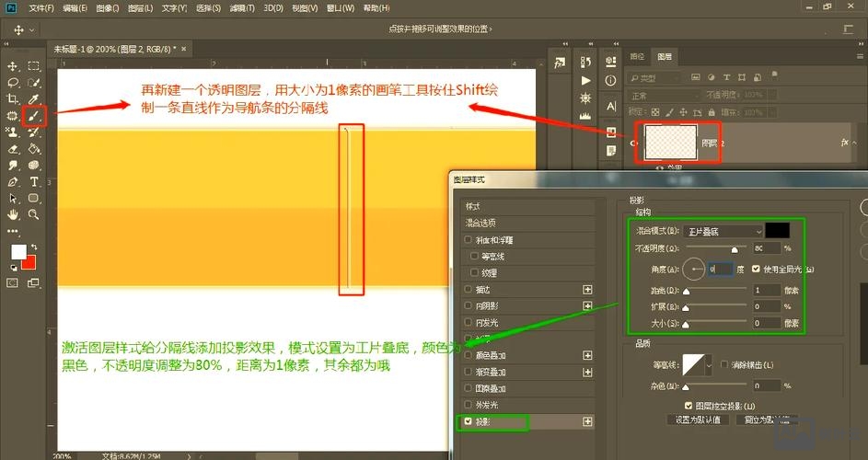Select the Eraser tool
The image size is (868, 460).
[x=13, y=149]
